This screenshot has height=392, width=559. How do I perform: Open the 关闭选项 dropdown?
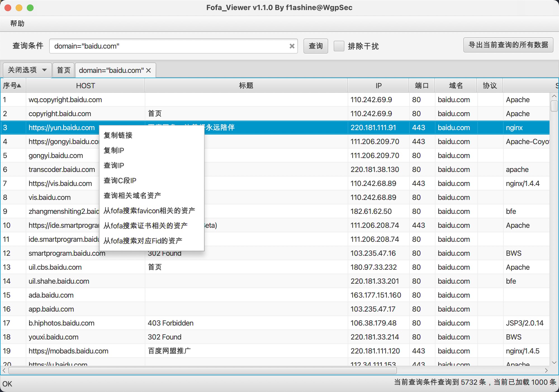coord(27,70)
